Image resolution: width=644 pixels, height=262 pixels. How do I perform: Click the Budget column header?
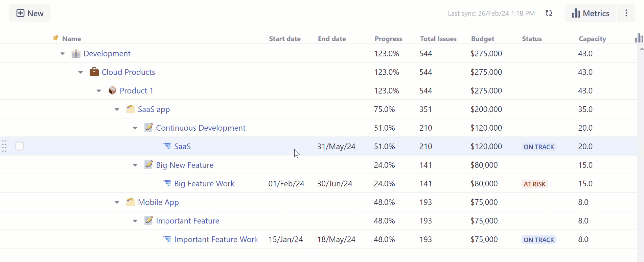482,39
